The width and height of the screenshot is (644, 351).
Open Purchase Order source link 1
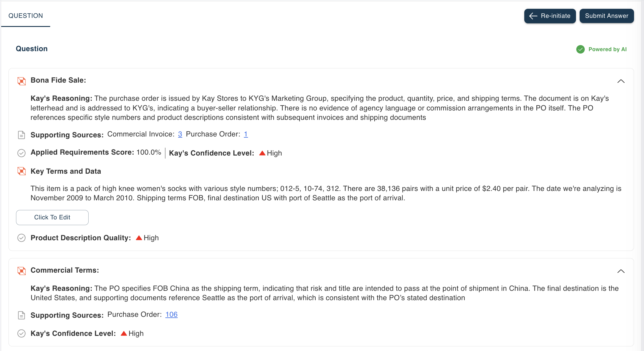[246, 134]
